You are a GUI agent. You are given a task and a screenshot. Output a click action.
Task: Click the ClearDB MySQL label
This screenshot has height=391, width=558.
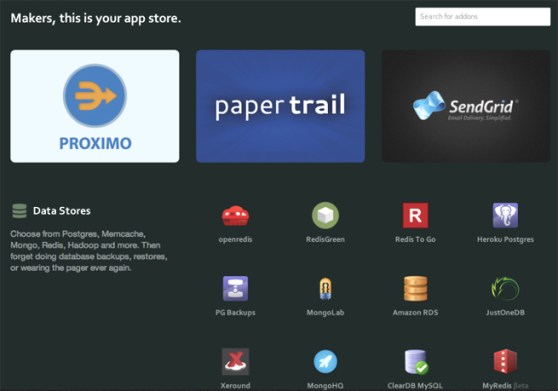click(415, 386)
